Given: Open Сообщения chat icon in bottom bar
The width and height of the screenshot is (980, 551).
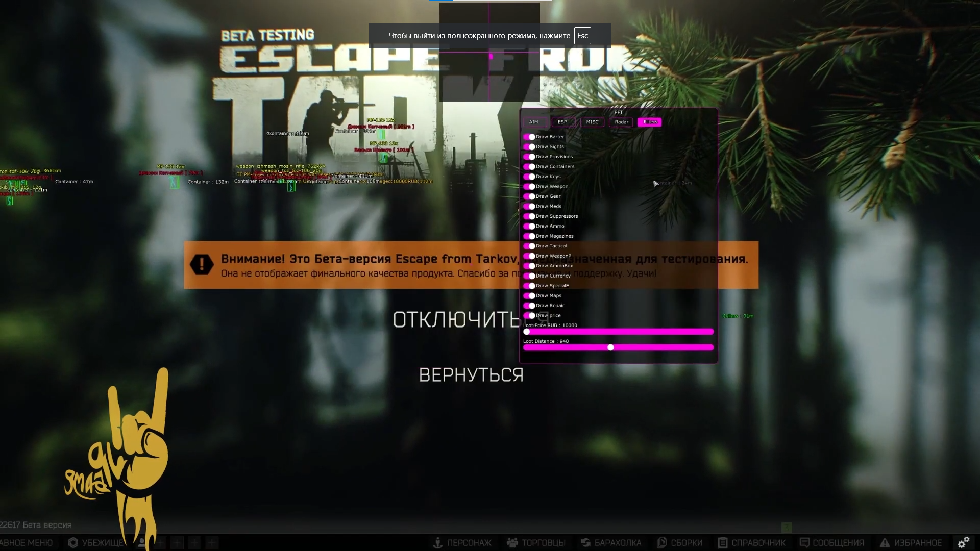Looking at the screenshot, I should [x=804, y=543].
